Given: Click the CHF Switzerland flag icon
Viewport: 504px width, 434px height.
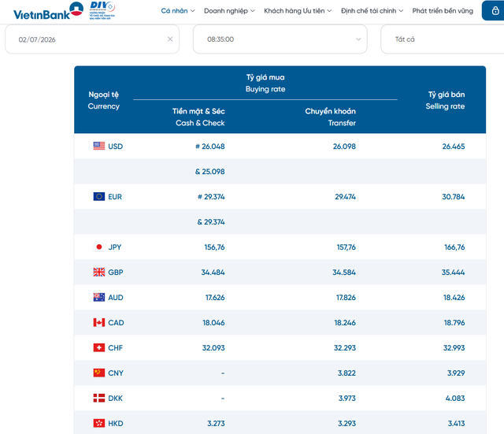Looking at the screenshot, I should [99, 347].
